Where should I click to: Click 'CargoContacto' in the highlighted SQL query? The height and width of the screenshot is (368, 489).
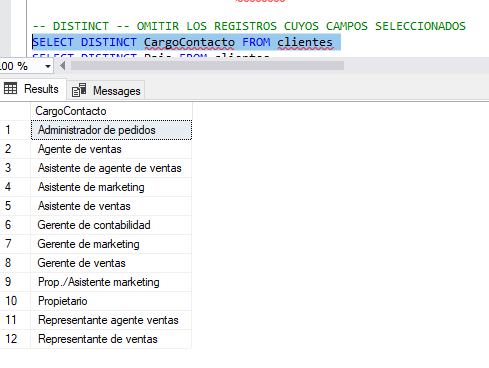[x=189, y=42]
